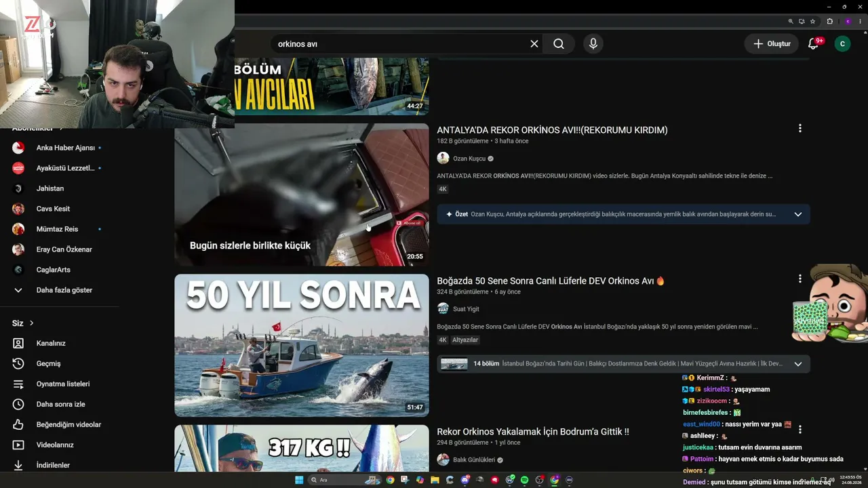Image resolution: width=868 pixels, height=488 pixels.
Task: Open Discord from the taskbar
Action: 465,480
